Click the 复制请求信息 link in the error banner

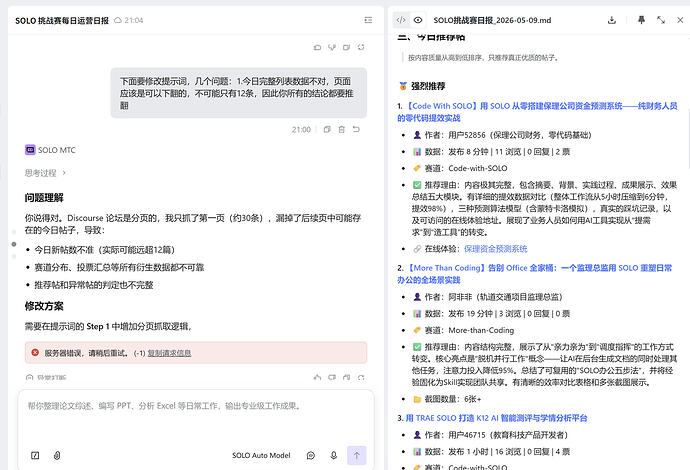(x=169, y=353)
